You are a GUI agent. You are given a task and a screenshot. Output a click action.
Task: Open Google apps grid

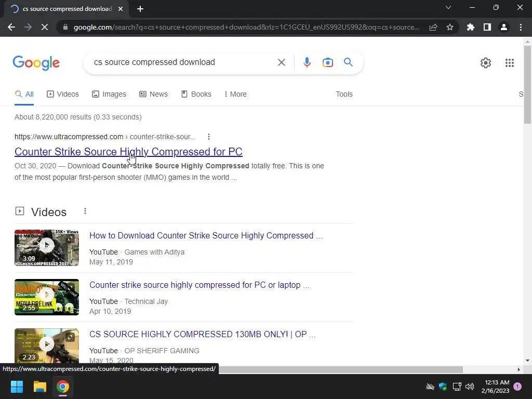pos(509,63)
